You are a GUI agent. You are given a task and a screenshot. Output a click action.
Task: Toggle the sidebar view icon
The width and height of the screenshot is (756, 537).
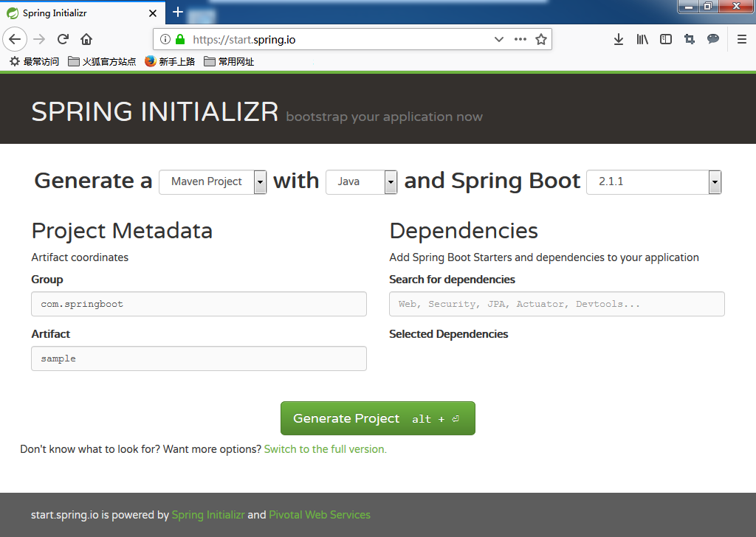(x=666, y=39)
